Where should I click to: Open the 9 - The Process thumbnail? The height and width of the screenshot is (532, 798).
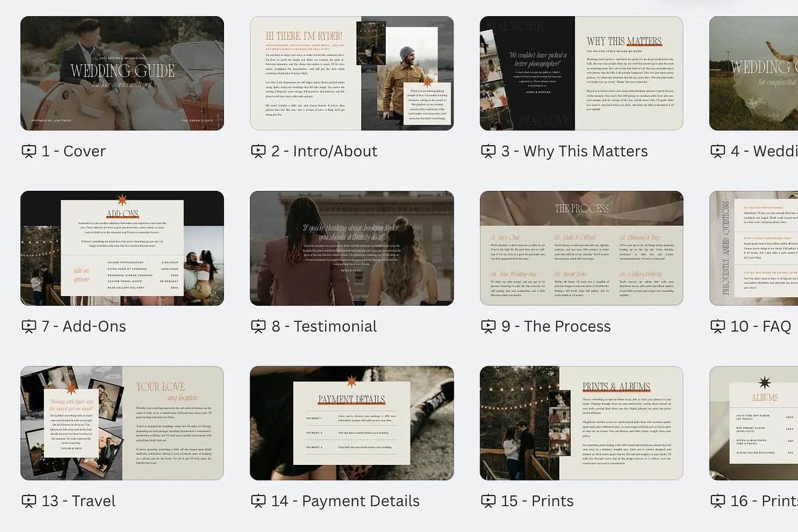pyautogui.click(x=581, y=248)
